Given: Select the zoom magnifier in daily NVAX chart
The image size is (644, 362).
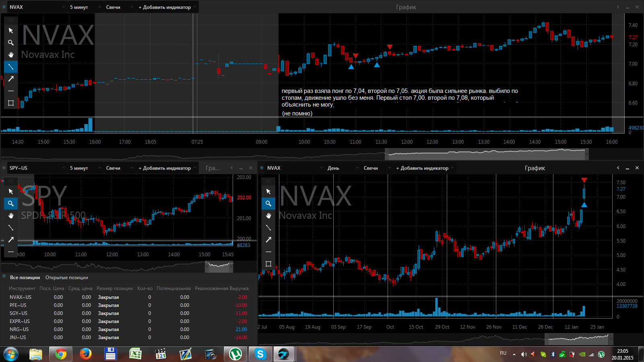Looking at the screenshot, I should 268,204.
